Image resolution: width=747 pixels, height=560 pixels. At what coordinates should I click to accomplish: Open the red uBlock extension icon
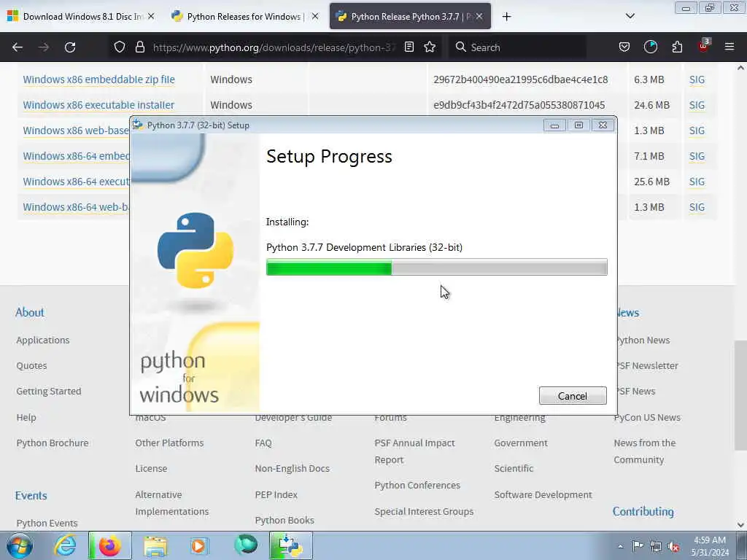click(704, 46)
